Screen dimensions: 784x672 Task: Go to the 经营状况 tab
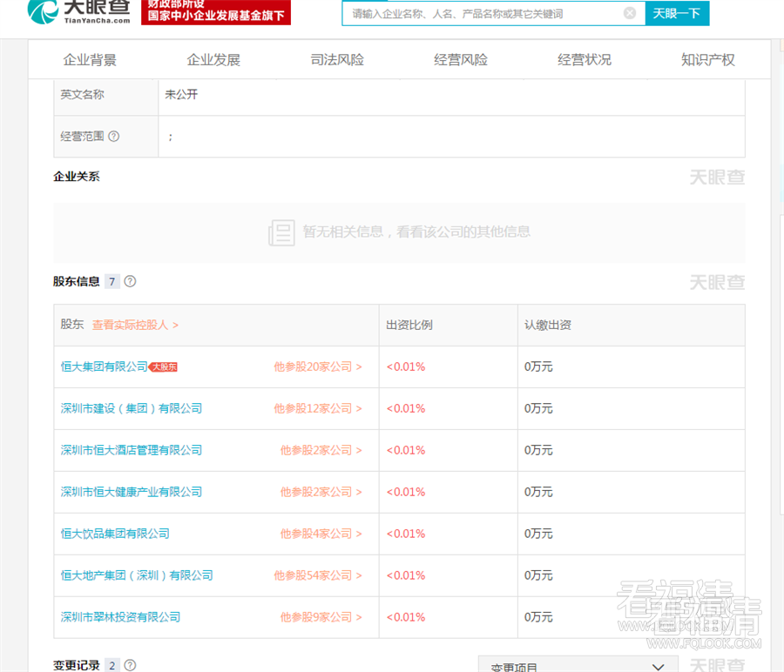584,60
